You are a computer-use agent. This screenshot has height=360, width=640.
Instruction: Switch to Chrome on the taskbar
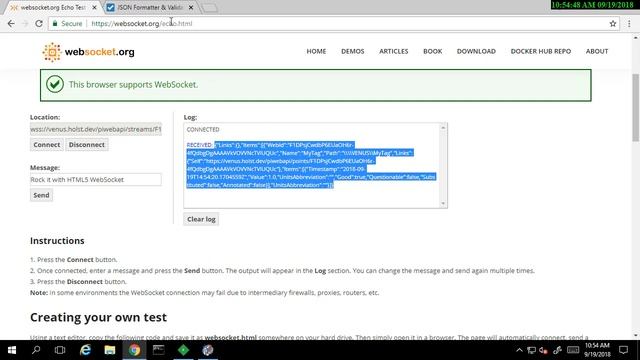134,350
